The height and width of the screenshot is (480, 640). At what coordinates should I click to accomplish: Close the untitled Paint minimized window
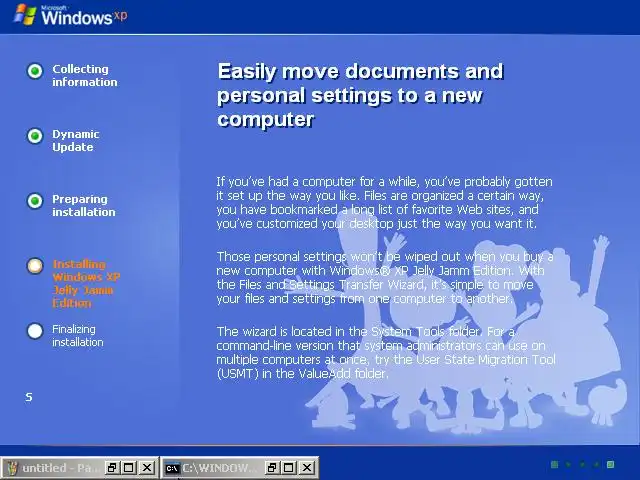click(147, 468)
